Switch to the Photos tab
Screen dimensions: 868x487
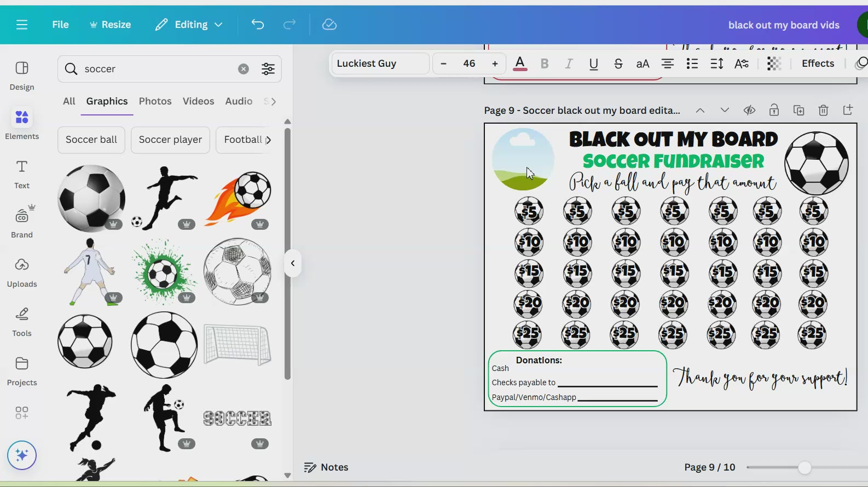point(155,101)
